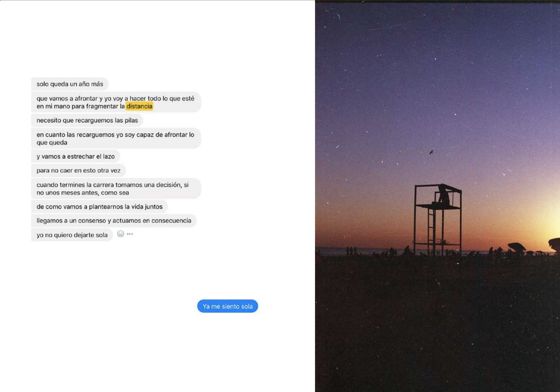The image size is (560, 392).
Task: Select the 'en cuanto las recarguemos' message bubble
Action: click(x=116, y=138)
